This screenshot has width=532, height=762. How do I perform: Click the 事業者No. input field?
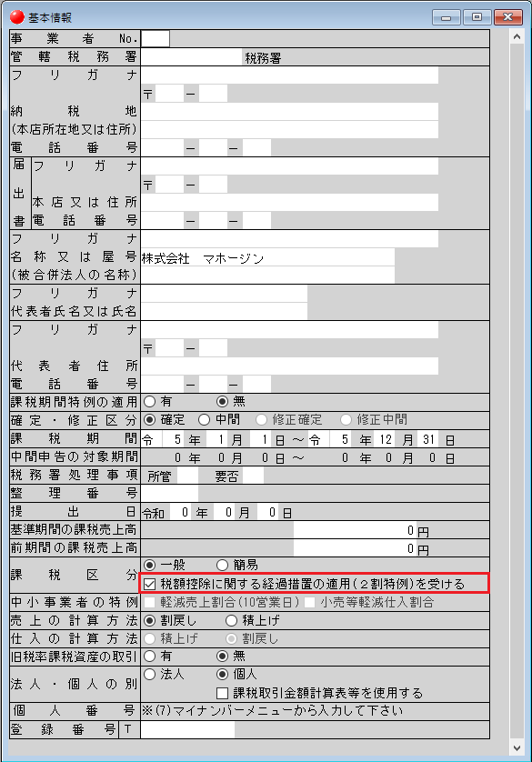click(x=155, y=38)
